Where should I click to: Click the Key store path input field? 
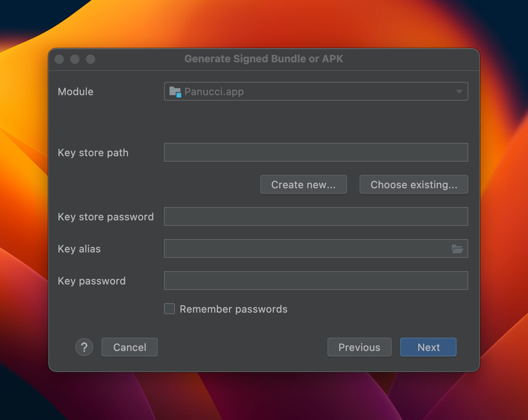(315, 152)
